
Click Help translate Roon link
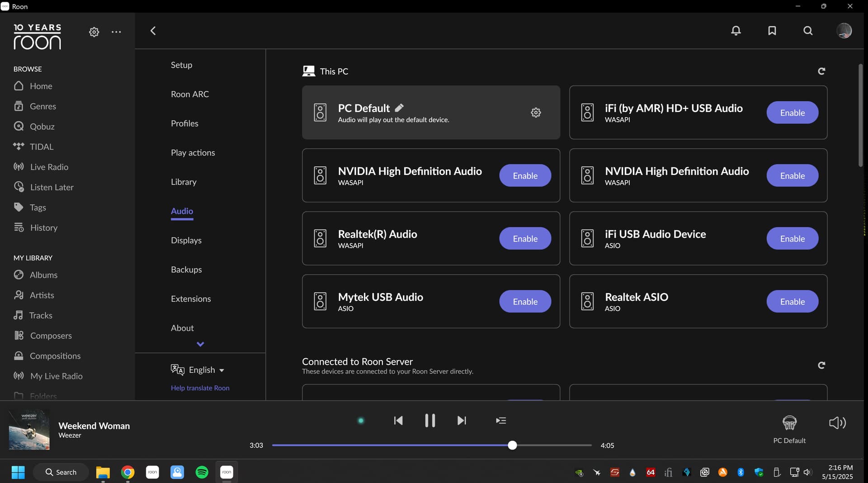tap(200, 388)
